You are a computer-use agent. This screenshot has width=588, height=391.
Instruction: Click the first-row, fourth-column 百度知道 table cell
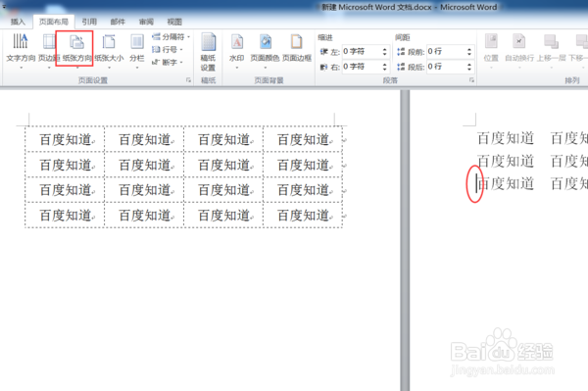pyautogui.click(x=303, y=139)
